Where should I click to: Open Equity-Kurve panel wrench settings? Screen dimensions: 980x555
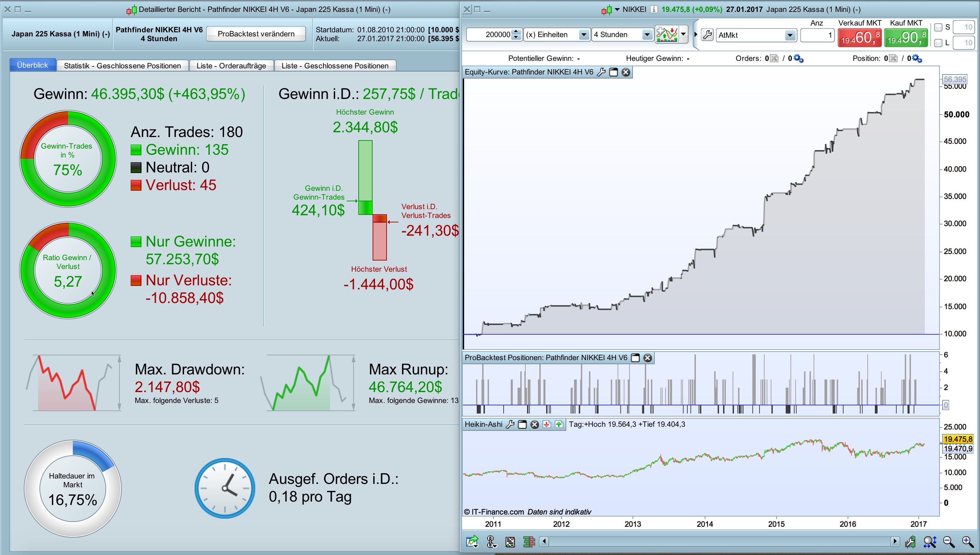601,72
